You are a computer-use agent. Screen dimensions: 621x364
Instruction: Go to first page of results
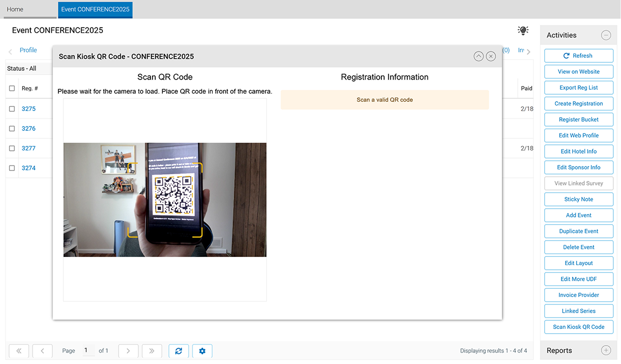[19, 350]
